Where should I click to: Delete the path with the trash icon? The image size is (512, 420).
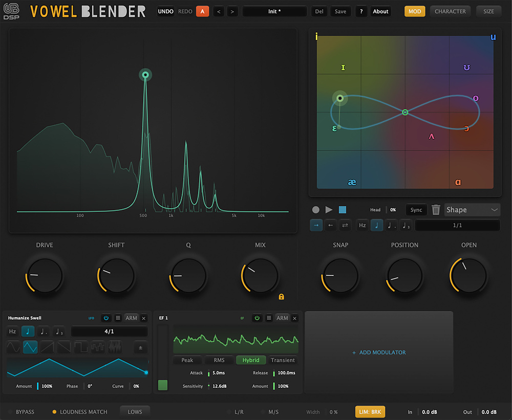tap(436, 210)
